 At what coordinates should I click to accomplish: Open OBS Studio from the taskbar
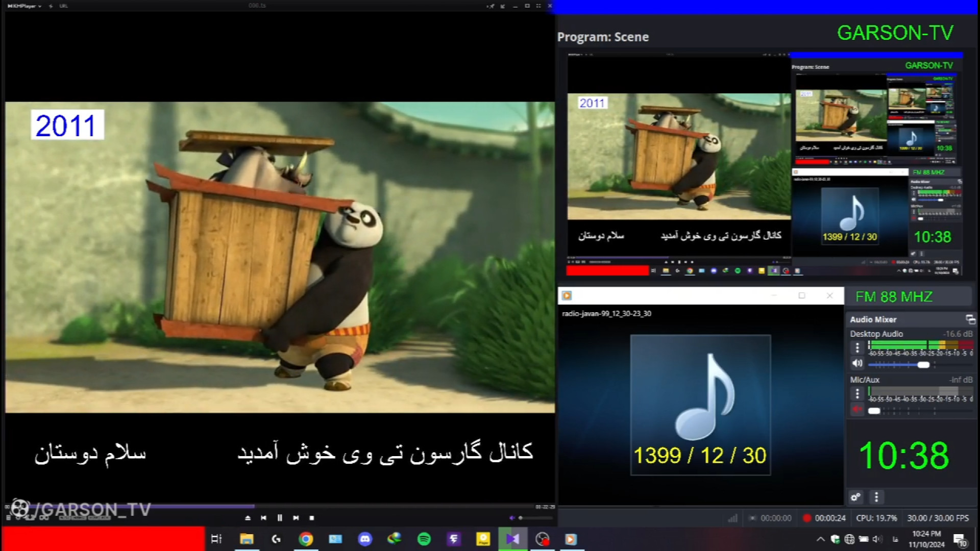tap(542, 539)
